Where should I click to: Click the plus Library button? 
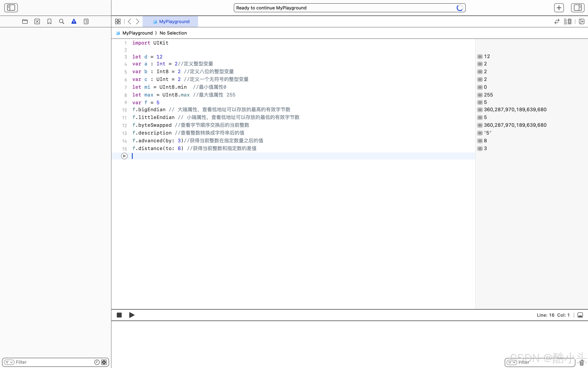tap(559, 8)
